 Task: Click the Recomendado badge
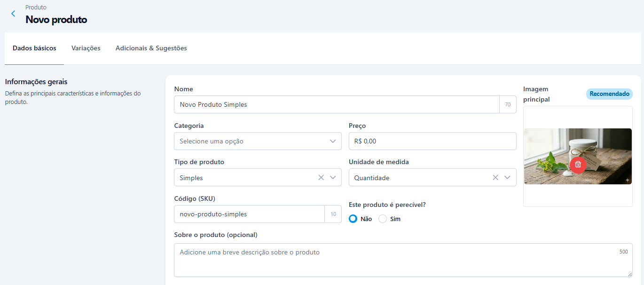pyautogui.click(x=609, y=94)
